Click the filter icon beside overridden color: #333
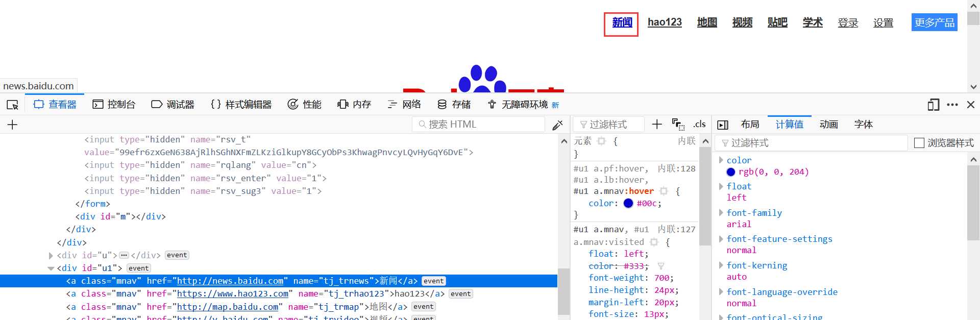This screenshot has width=980, height=320. click(661, 266)
